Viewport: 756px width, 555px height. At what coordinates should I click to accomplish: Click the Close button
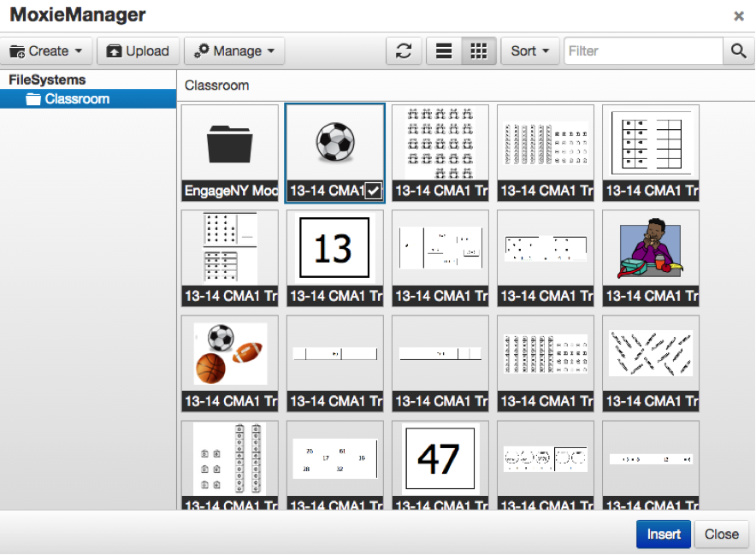click(x=721, y=534)
